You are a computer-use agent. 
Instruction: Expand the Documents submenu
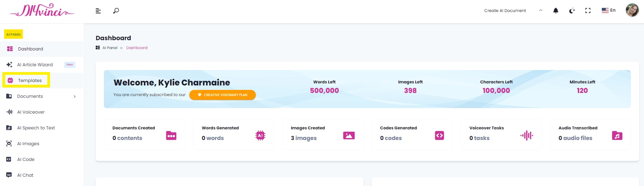pos(75,96)
